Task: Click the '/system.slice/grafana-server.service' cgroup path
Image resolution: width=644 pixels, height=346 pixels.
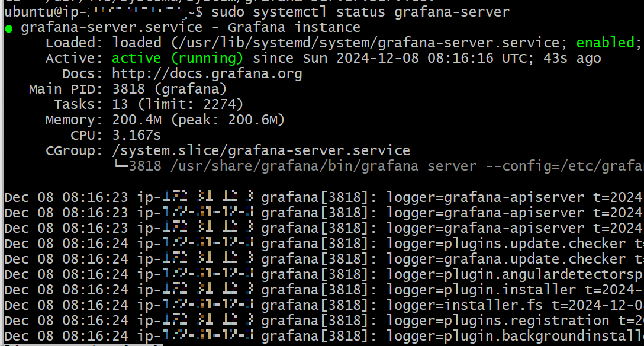Action: tap(261, 150)
